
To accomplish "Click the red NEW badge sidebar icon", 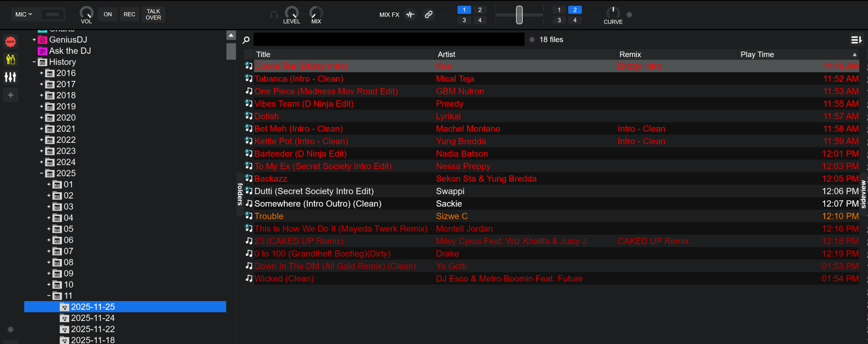I will [x=10, y=42].
